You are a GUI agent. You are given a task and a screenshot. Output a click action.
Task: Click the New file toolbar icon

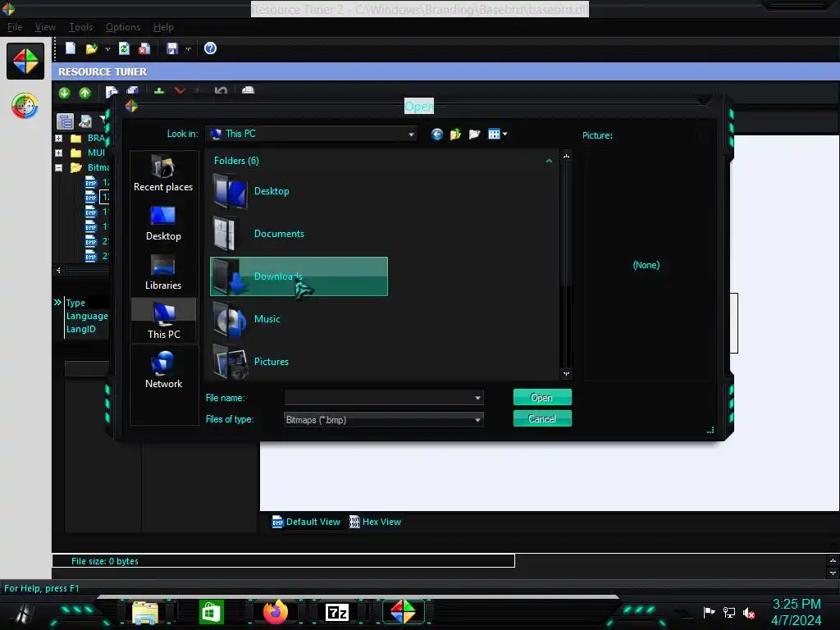tap(71, 48)
